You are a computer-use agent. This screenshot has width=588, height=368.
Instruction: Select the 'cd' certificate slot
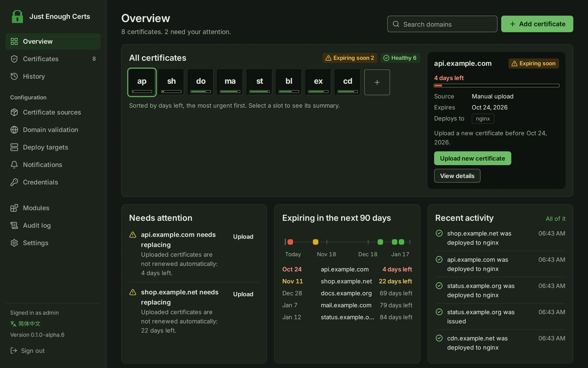coord(348,82)
